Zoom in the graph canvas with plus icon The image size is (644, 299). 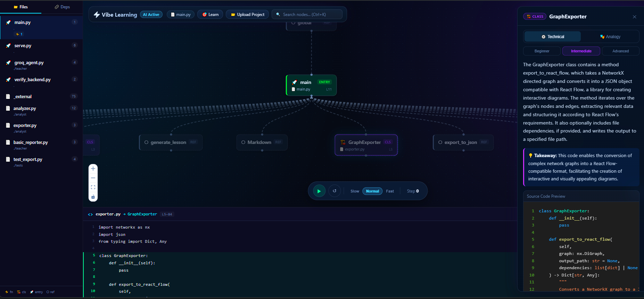93,169
